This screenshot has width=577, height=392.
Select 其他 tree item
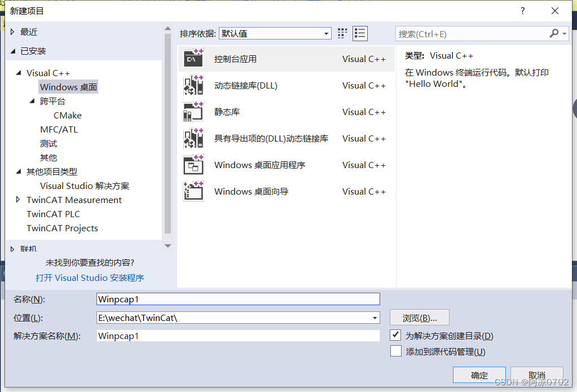pos(49,157)
